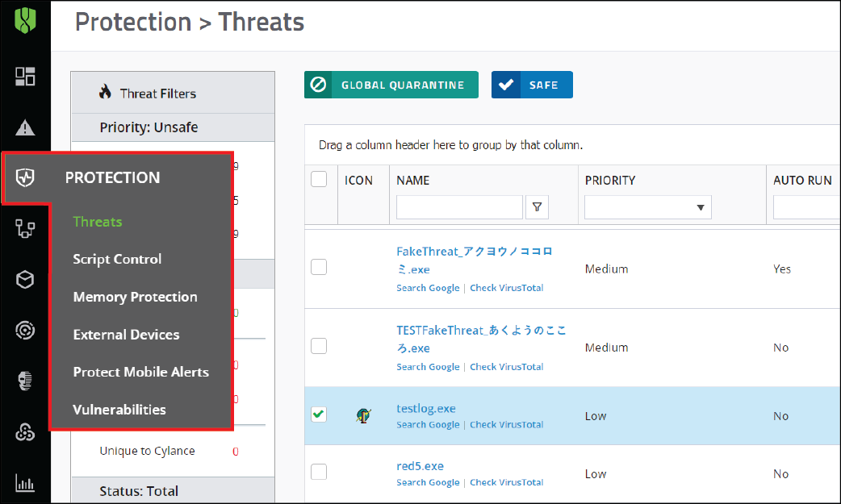The width and height of the screenshot is (841, 504).
Task: Open the triple-circle sidebar icon
Action: [x=25, y=431]
